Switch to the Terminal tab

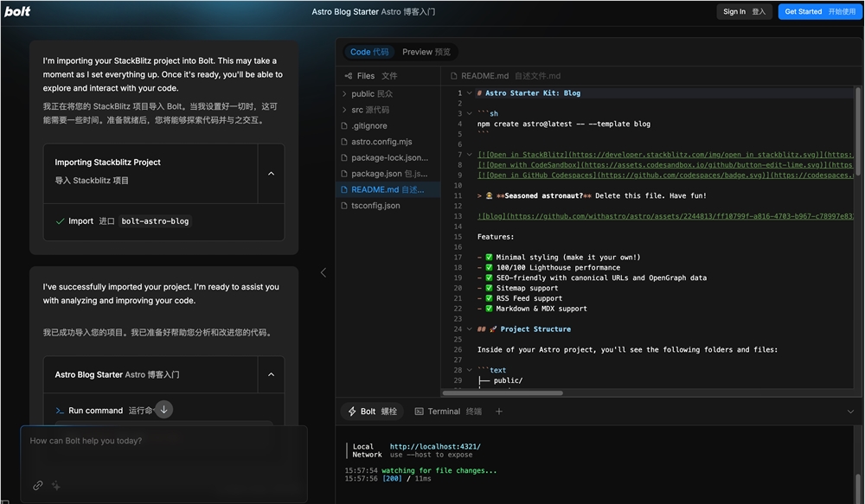point(448,411)
